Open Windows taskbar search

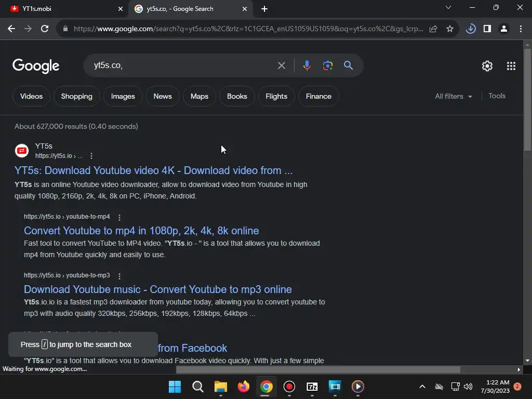[x=198, y=387]
